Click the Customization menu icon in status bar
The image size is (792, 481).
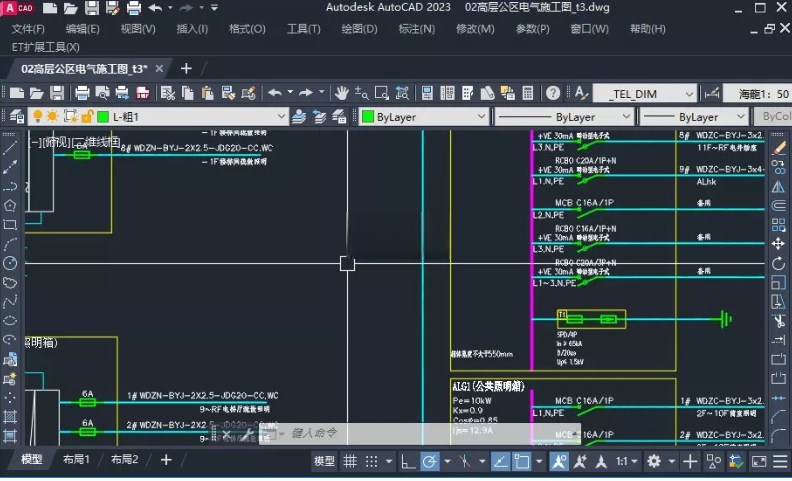(781, 461)
